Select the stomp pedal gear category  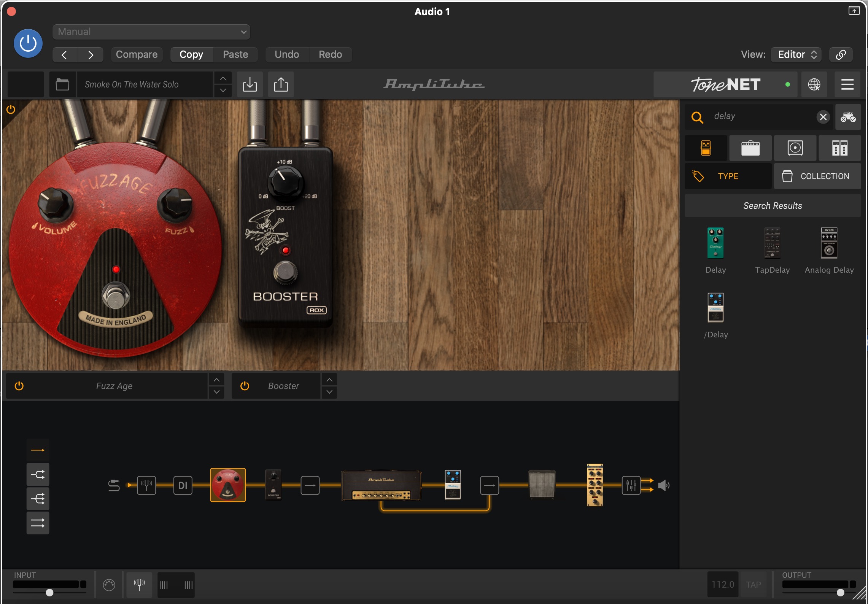(706, 148)
